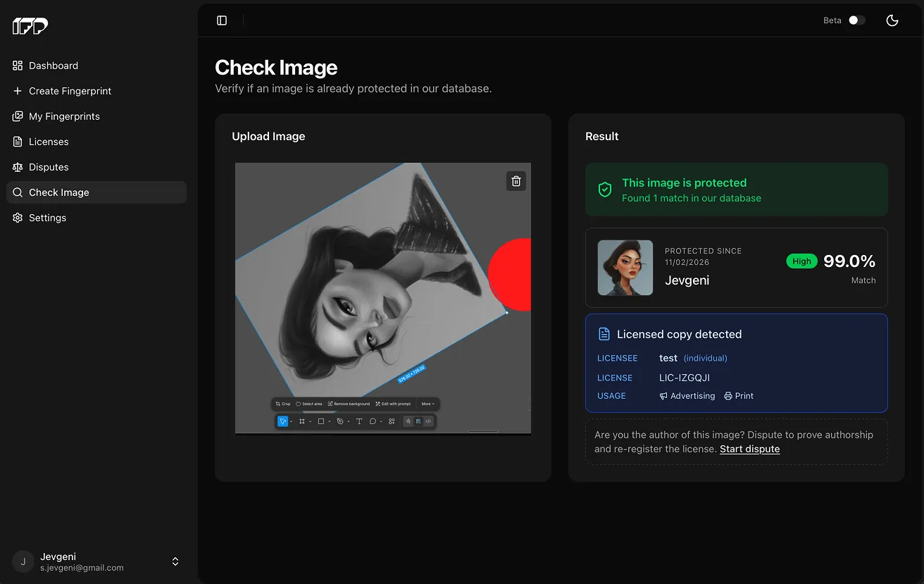Click 'This image is protected' banner text
924x584 pixels.
pos(684,182)
